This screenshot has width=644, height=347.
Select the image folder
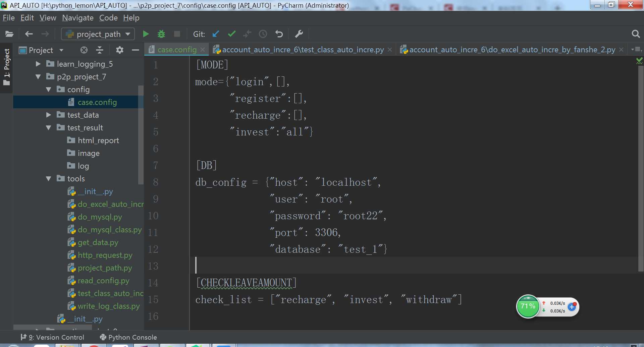[84, 153]
